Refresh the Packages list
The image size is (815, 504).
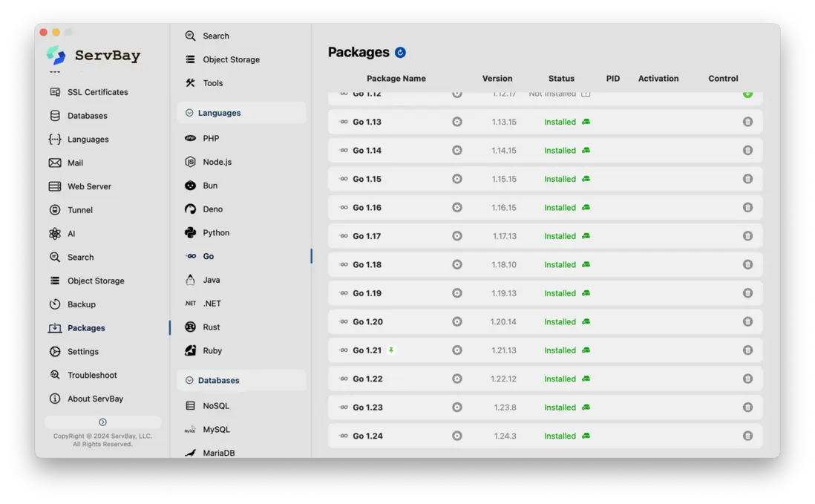click(401, 53)
